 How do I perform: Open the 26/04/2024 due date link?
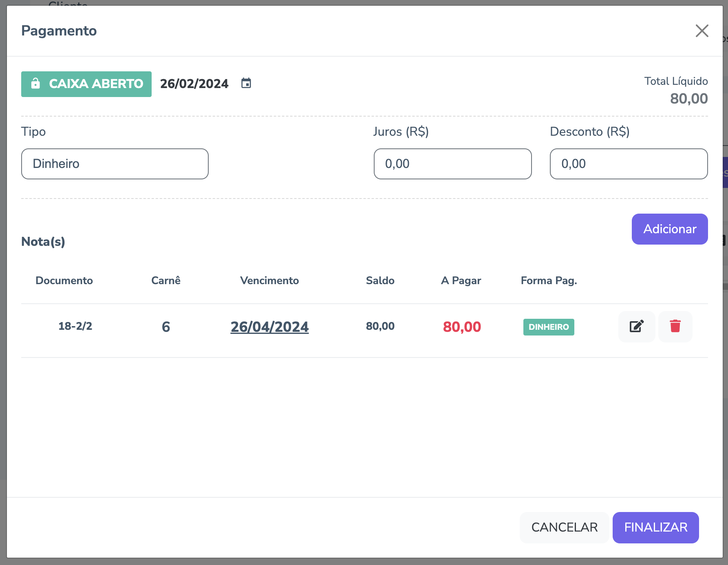269,327
